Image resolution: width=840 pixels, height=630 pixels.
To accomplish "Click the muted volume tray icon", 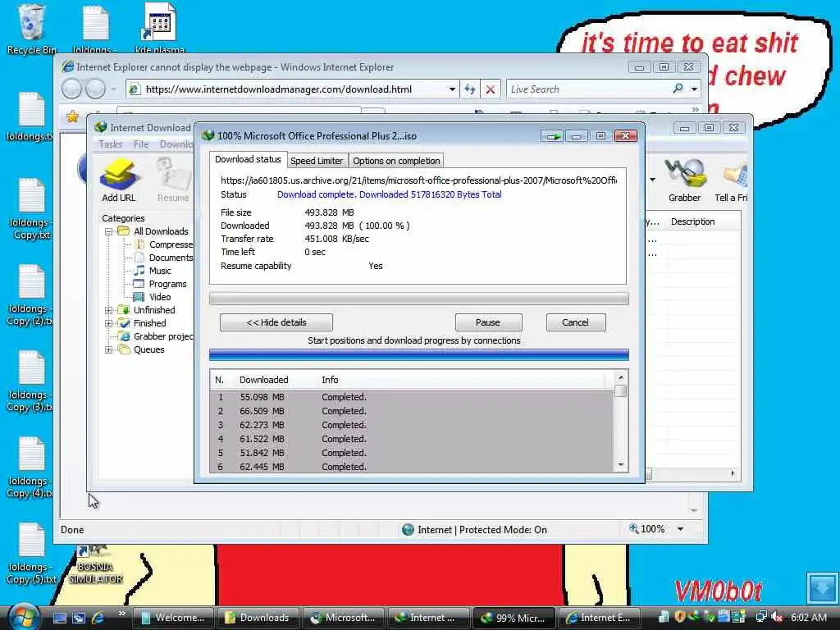I will tap(776, 617).
